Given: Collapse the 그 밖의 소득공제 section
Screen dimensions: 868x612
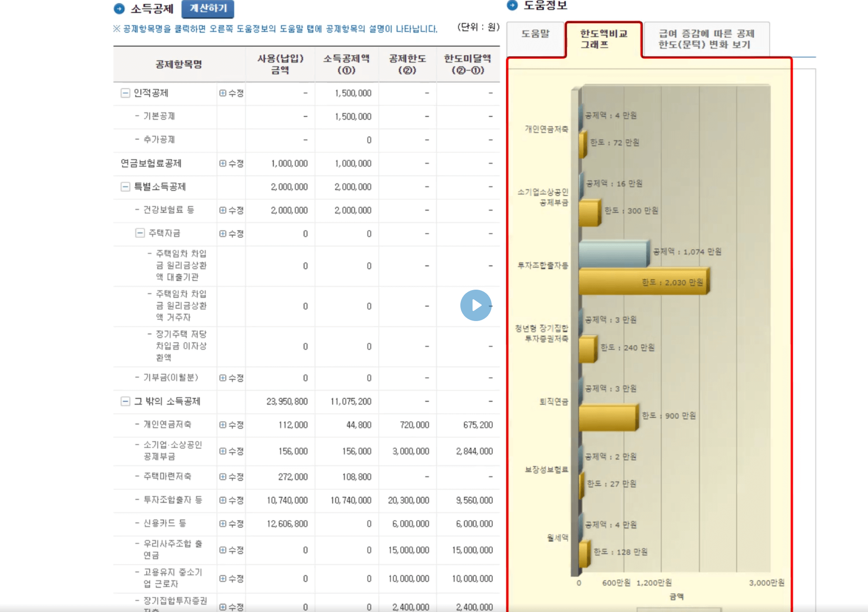Looking at the screenshot, I should [x=126, y=401].
